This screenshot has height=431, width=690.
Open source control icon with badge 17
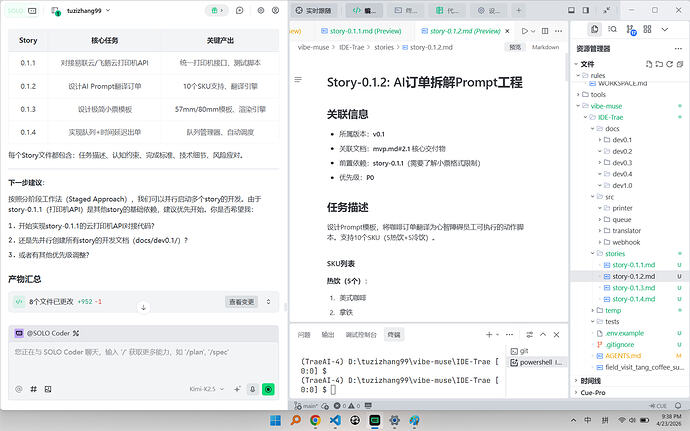tap(631, 29)
